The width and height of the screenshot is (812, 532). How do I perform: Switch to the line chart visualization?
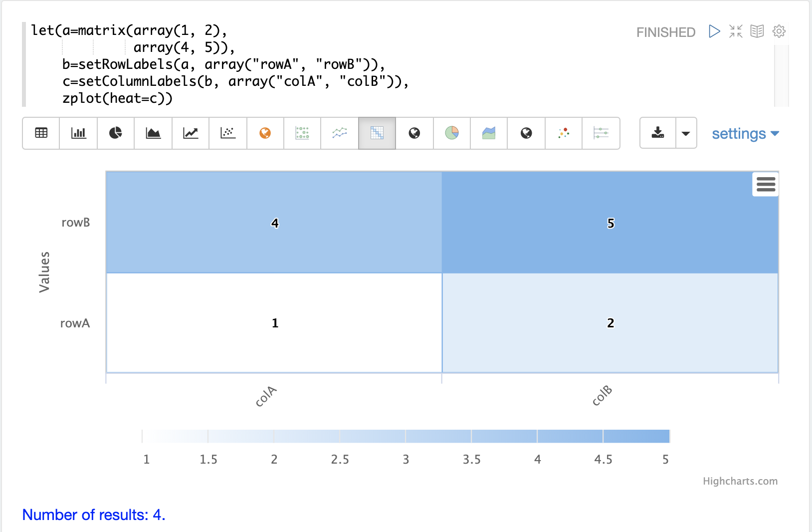coord(191,133)
